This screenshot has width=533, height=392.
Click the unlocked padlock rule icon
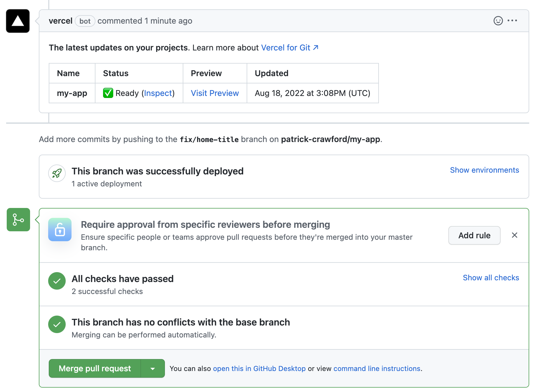pyautogui.click(x=60, y=230)
